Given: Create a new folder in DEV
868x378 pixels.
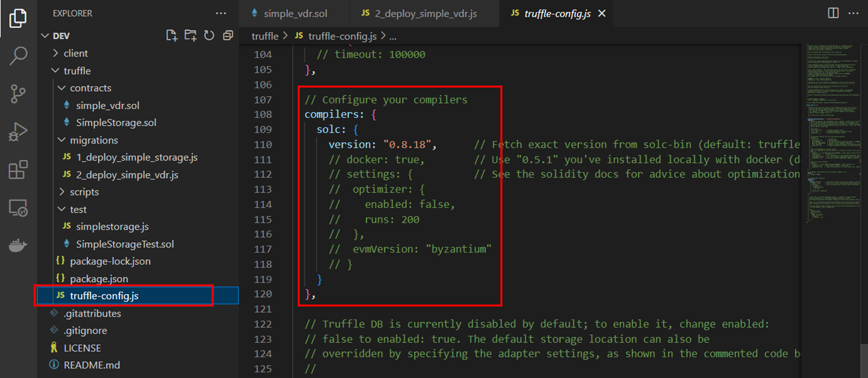Looking at the screenshot, I should [190, 35].
